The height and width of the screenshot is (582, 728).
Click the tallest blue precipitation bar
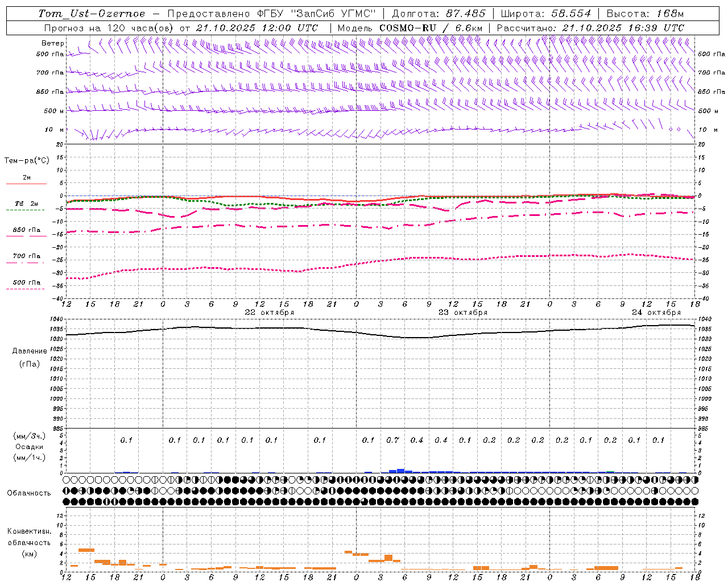pos(400,471)
